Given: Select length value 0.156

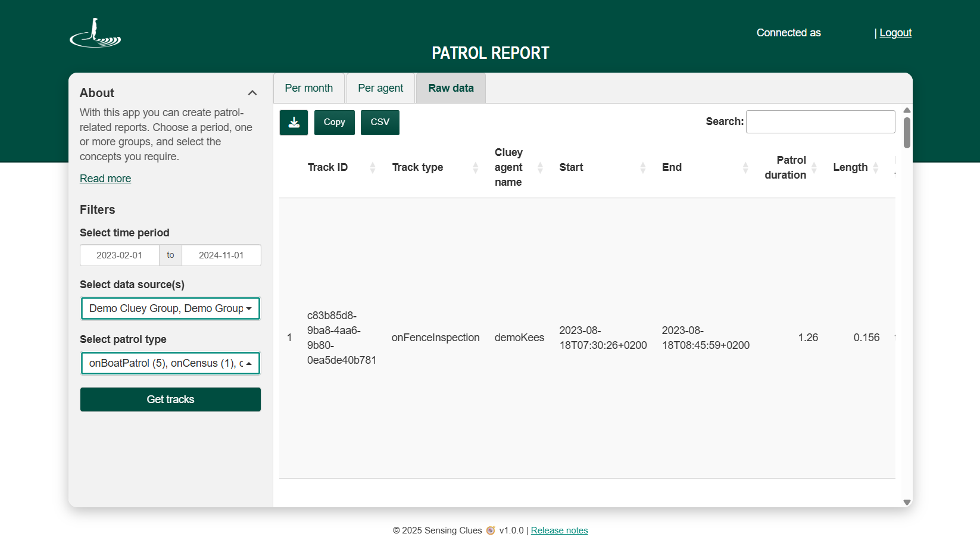Looking at the screenshot, I should click(x=866, y=338).
